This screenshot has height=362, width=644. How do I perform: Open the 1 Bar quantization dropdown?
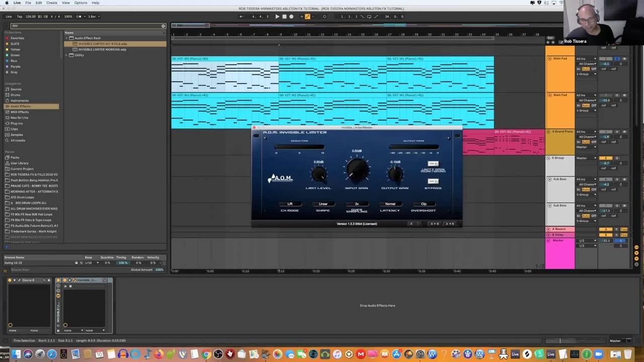[x=93, y=17]
